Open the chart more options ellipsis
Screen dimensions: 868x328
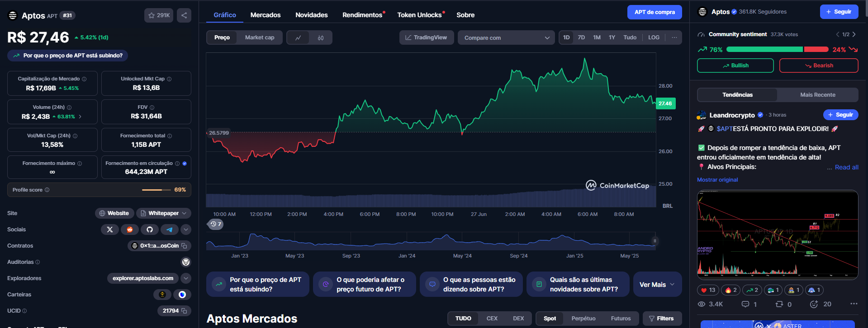click(674, 37)
